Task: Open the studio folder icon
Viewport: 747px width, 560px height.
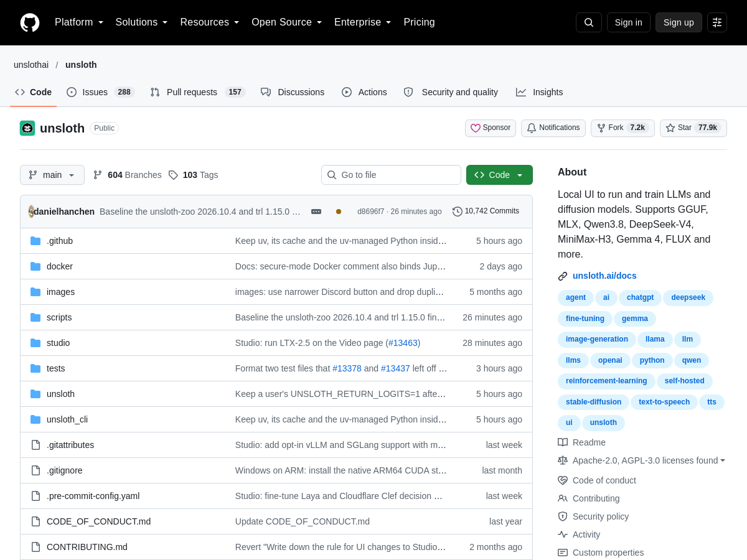Action: [35, 343]
